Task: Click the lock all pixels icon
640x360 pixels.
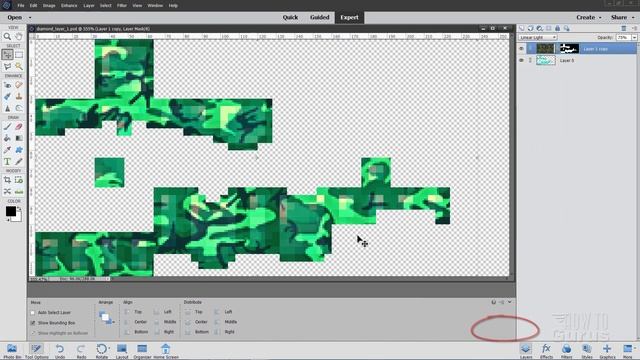Action: click(x=558, y=28)
